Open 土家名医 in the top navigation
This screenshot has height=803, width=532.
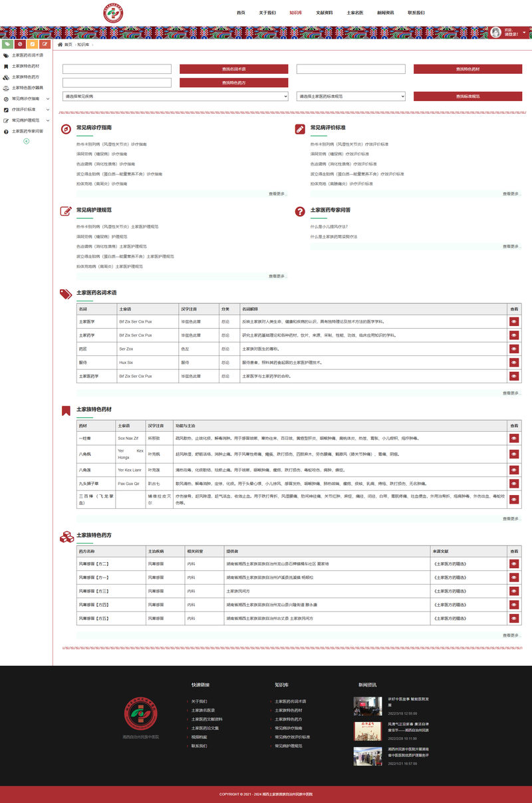click(x=355, y=13)
